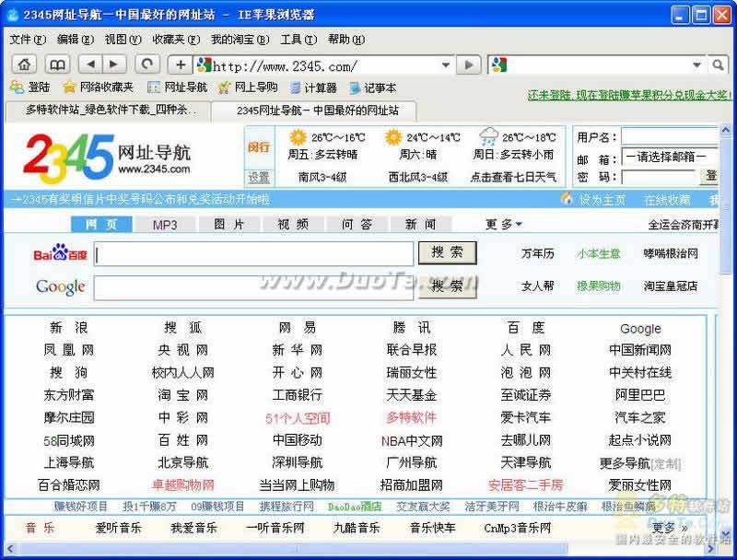Open the 更多 search category dropdown
737x560 pixels.
coord(504,224)
